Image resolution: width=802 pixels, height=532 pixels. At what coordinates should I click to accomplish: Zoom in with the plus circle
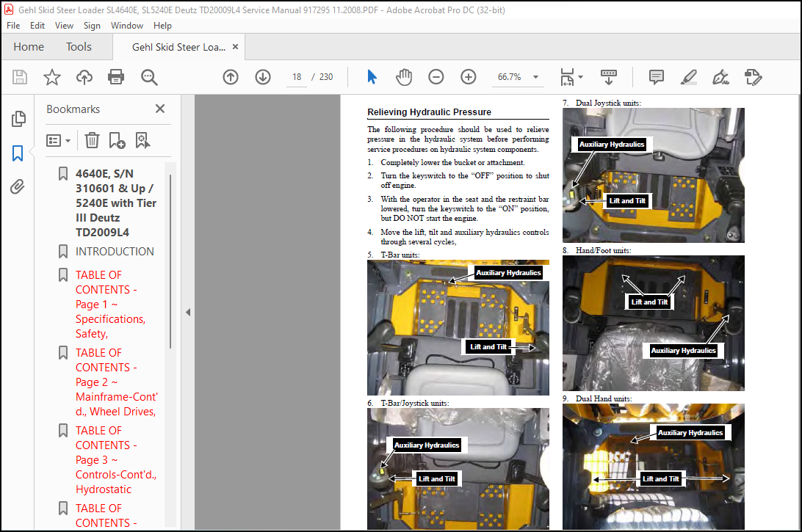click(468, 77)
